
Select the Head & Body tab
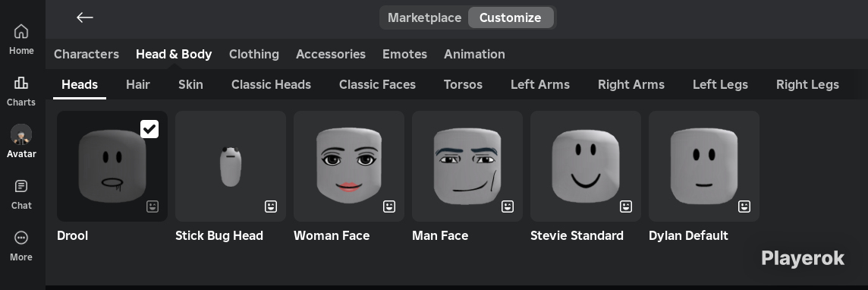[x=174, y=54]
